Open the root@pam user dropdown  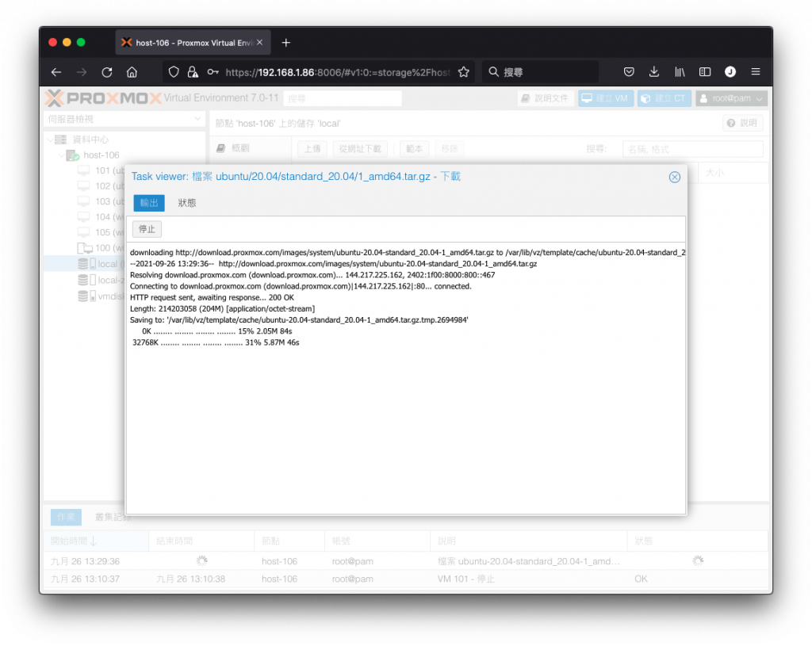point(731,98)
